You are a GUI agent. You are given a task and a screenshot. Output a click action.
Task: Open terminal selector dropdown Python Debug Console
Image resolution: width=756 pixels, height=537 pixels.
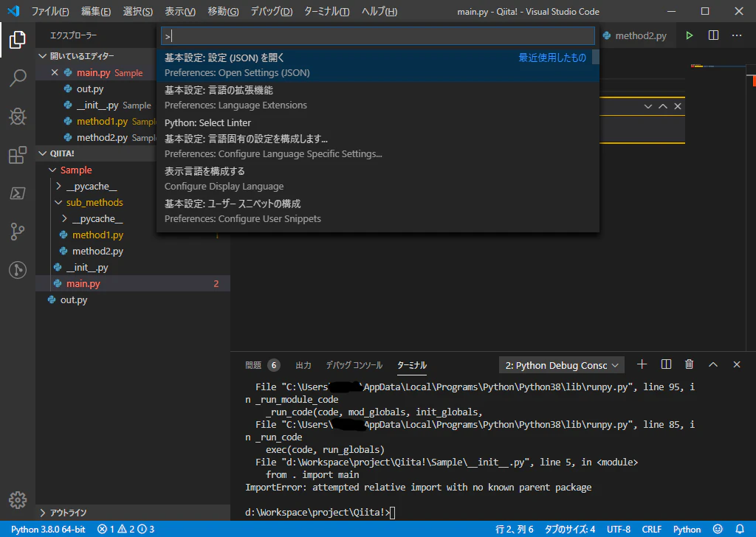tap(562, 366)
